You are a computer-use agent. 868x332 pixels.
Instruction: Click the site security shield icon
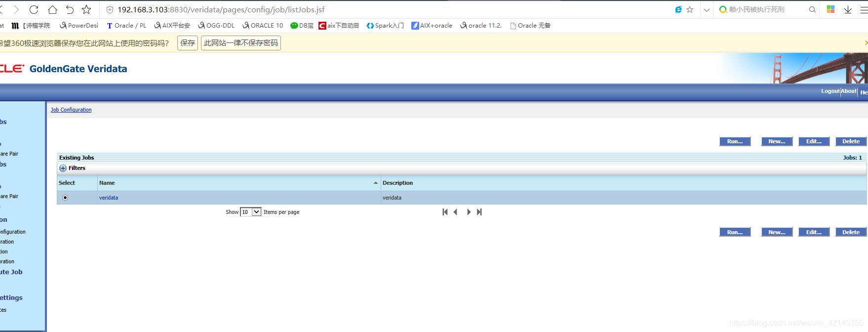click(x=110, y=9)
